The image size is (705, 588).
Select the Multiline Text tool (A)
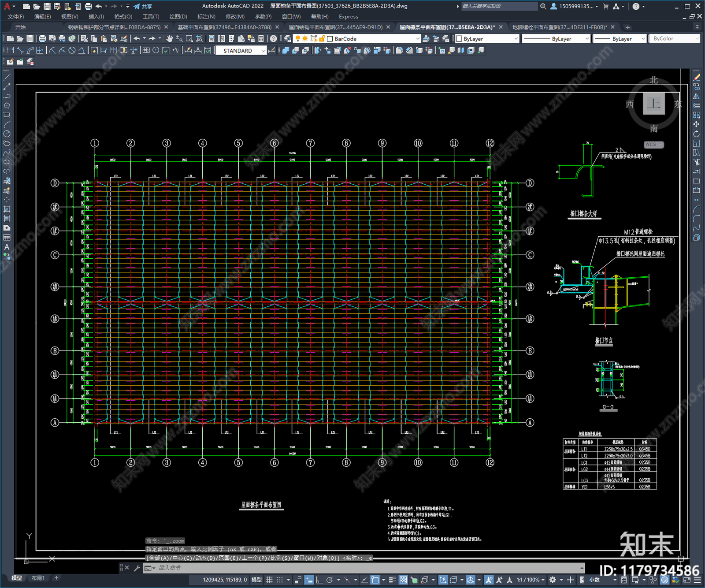(7, 247)
